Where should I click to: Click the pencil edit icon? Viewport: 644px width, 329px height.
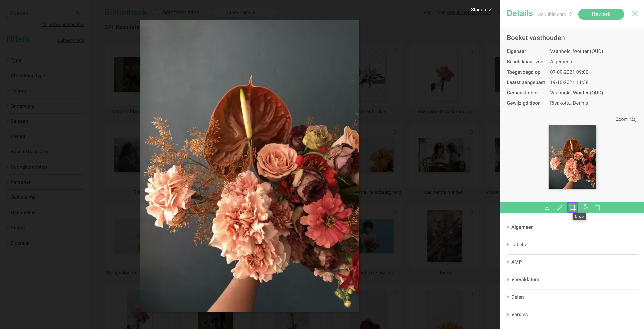coord(559,207)
